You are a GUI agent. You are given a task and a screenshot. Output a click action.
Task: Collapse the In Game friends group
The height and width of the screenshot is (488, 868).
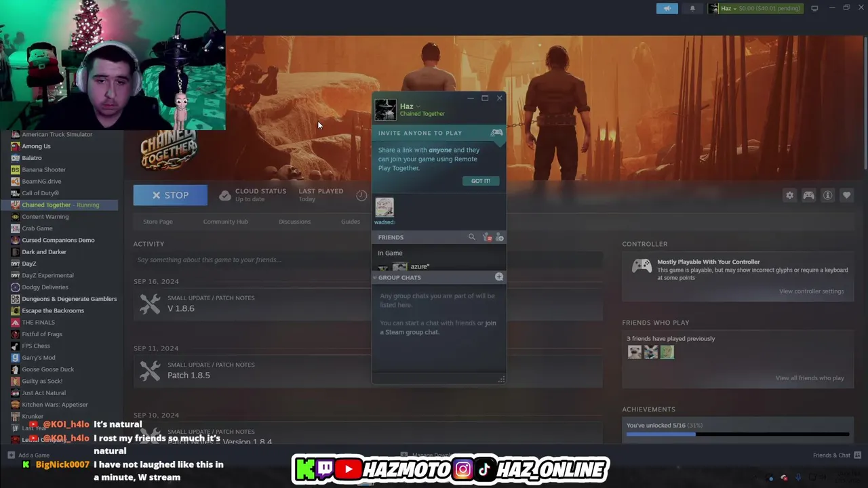coord(390,253)
